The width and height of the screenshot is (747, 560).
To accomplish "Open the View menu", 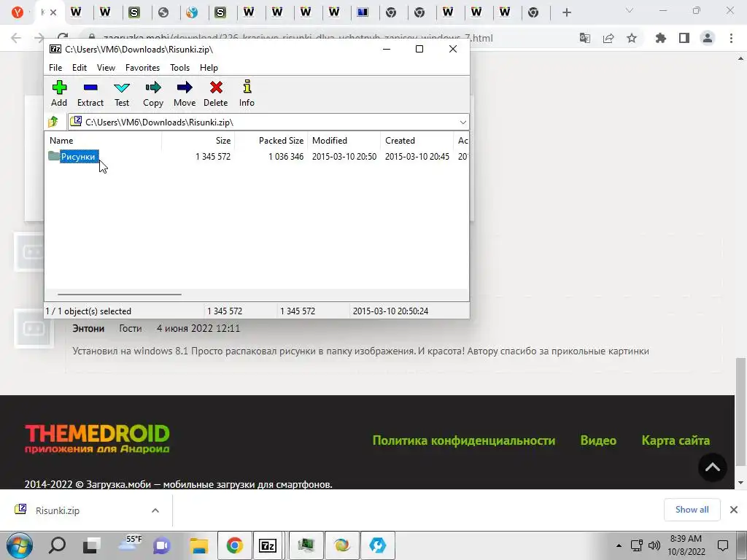I will 106,68.
